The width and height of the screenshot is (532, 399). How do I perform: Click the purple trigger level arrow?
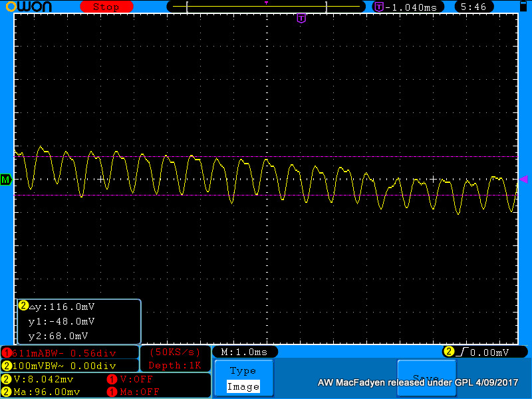point(523,180)
